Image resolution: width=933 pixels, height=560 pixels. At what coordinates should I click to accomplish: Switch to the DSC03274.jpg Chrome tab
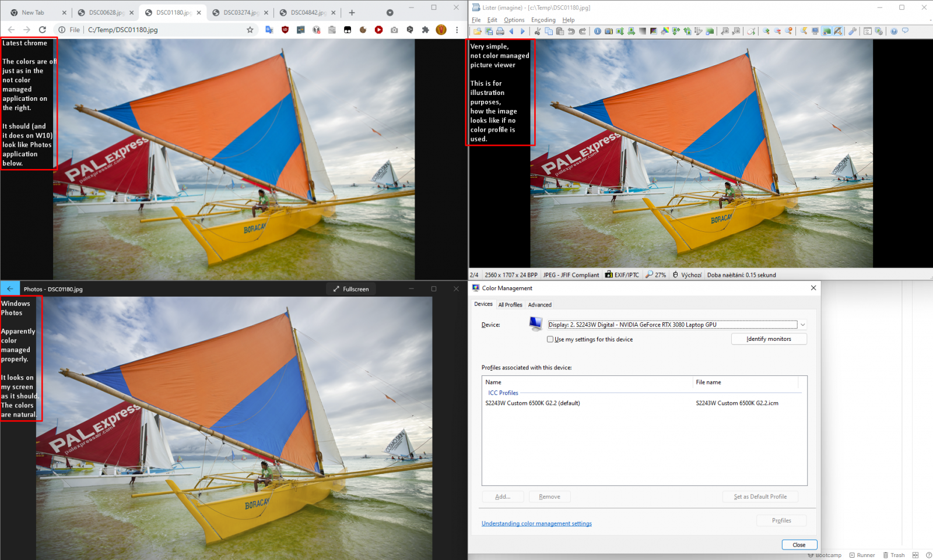(240, 12)
